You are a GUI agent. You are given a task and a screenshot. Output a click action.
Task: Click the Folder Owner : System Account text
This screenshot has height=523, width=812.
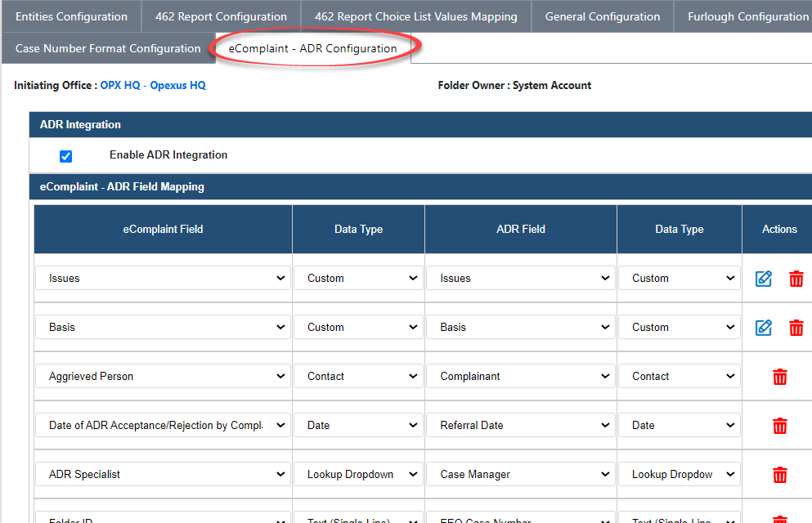[x=514, y=85]
